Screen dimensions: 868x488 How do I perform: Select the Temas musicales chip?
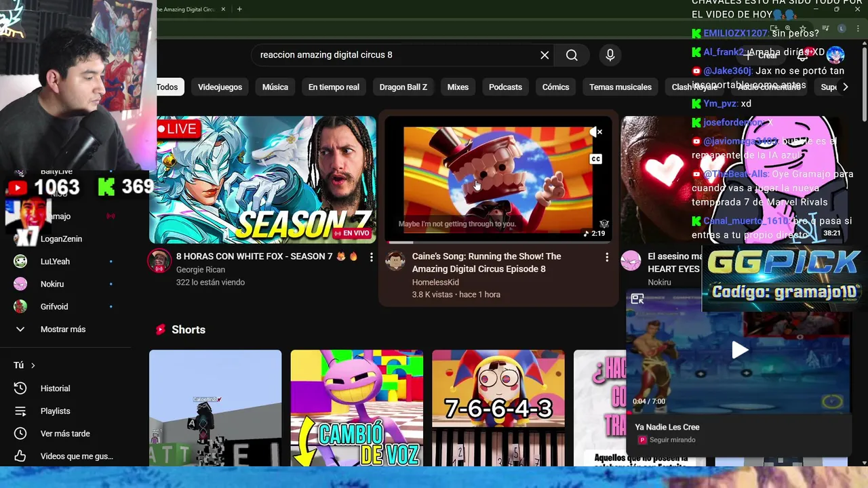tap(620, 87)
